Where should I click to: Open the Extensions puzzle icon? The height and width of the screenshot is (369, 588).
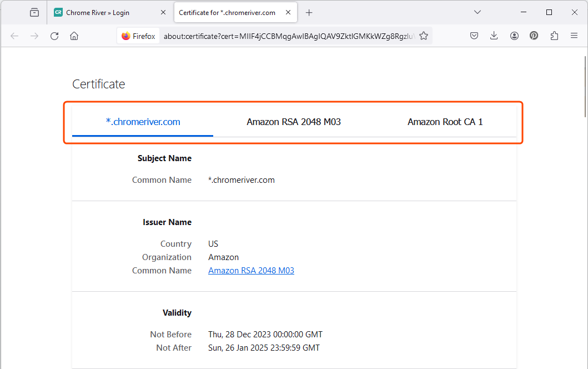pos(554,36)
